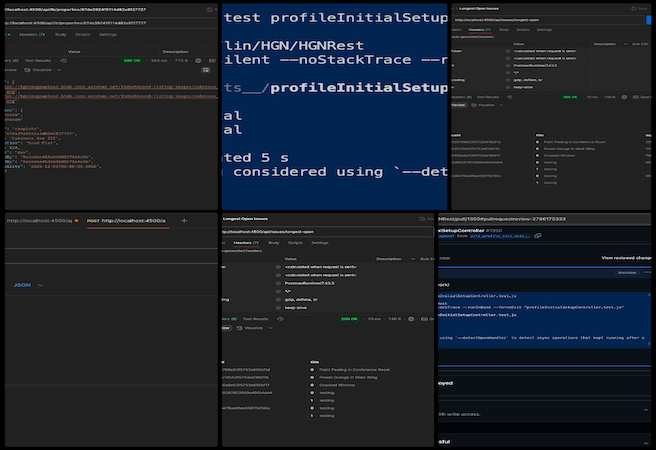Open three-dots column options in top-right headers table
The image size is (656, 450).
point(626,44)
